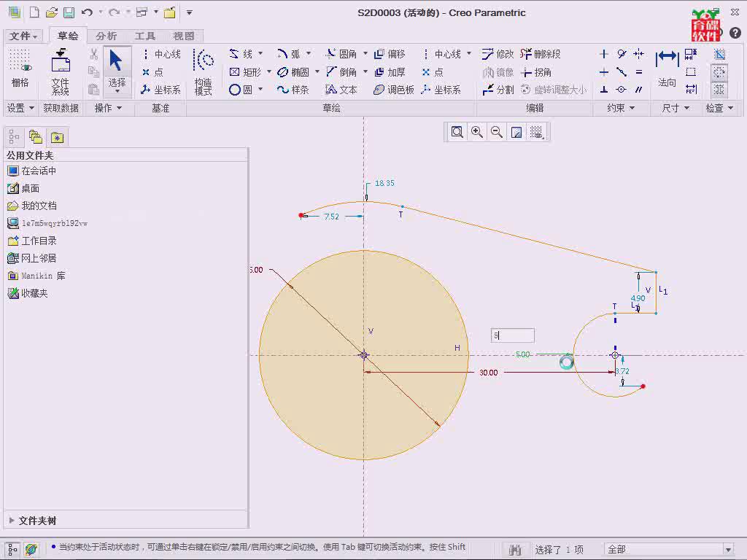Activate the 圆 circle tool
Viewport: 747px width, 560px height.
click(241, 90)
